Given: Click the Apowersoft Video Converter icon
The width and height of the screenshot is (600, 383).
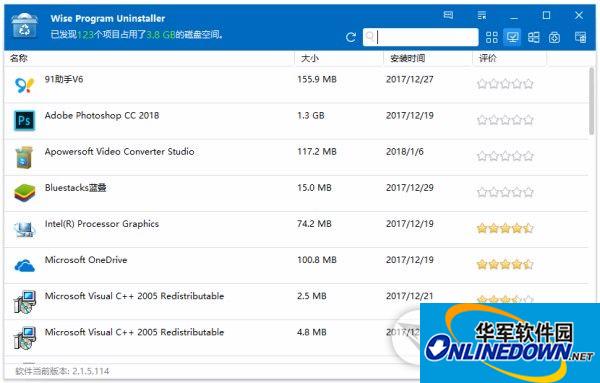Looking at the screenshot, I should click(x=24, y=157).
